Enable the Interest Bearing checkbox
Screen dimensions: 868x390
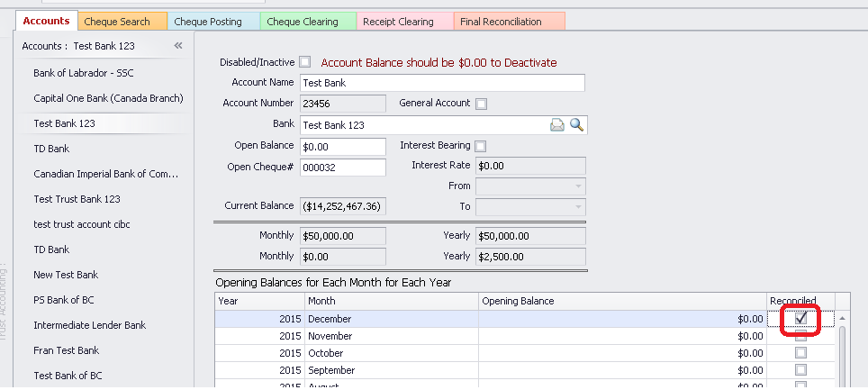[481, 146]
